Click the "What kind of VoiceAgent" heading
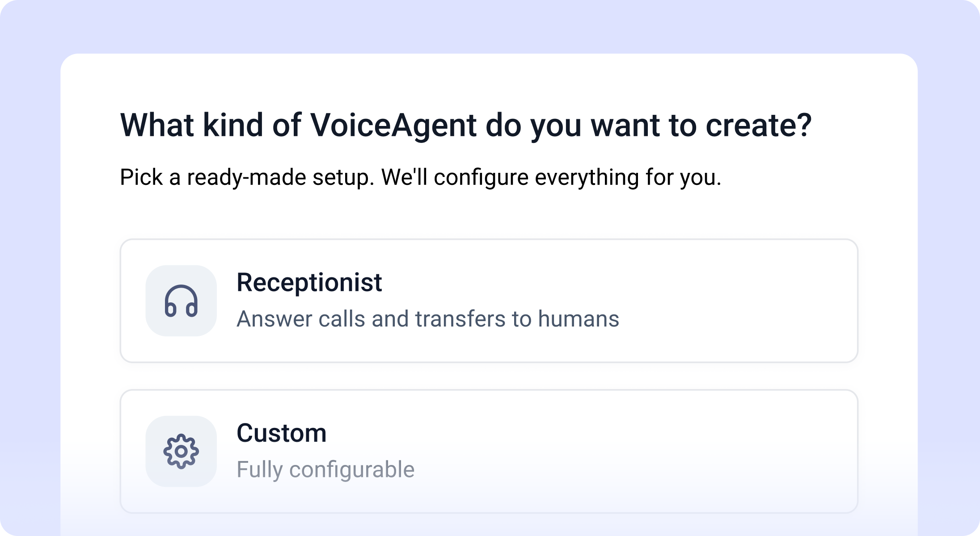The height and width of the screenshot is (536, 980). click(x=465, y=125)
